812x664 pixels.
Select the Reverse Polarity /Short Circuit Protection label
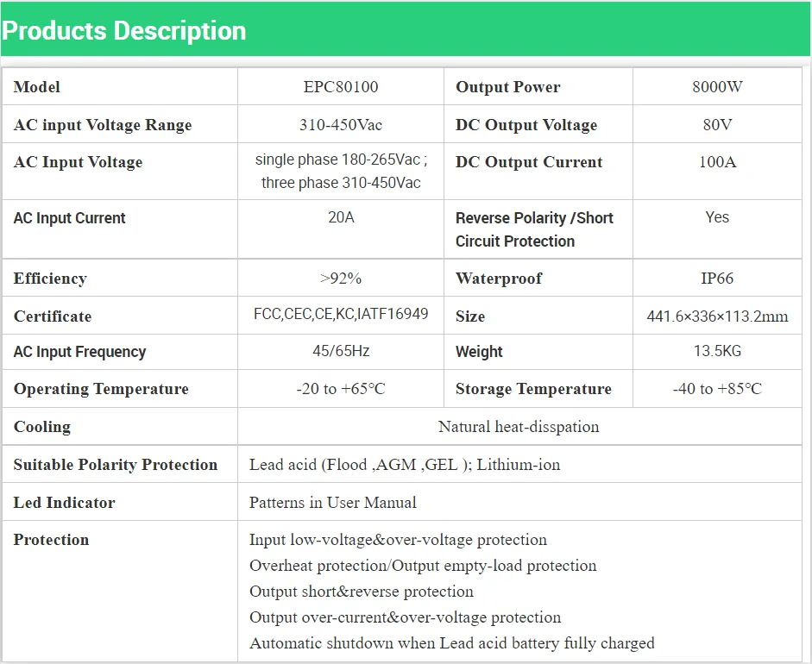(x=534, y=229)
